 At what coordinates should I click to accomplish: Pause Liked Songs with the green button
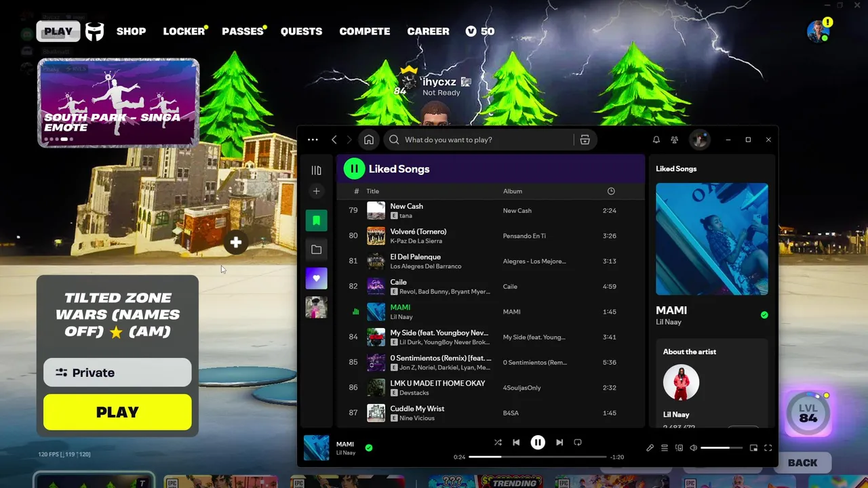click(354, 169)
